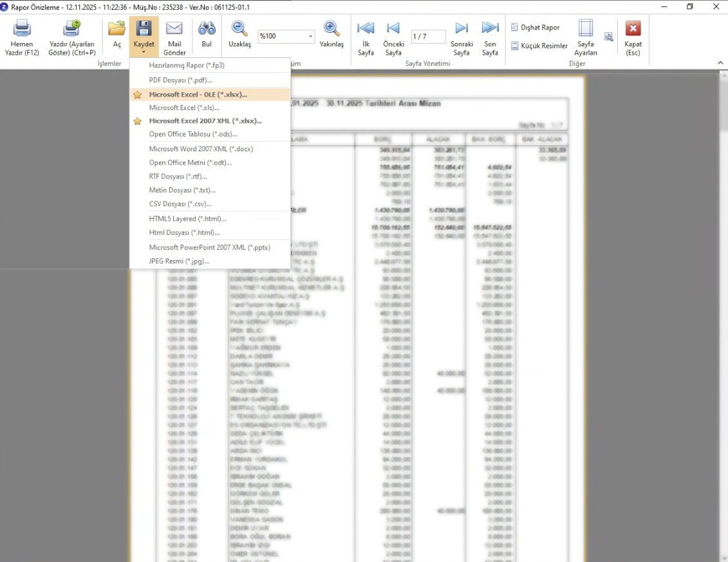Expand the %100 zoom level dropdown
This screenshot has width=728, height=562.
[310, 37]
